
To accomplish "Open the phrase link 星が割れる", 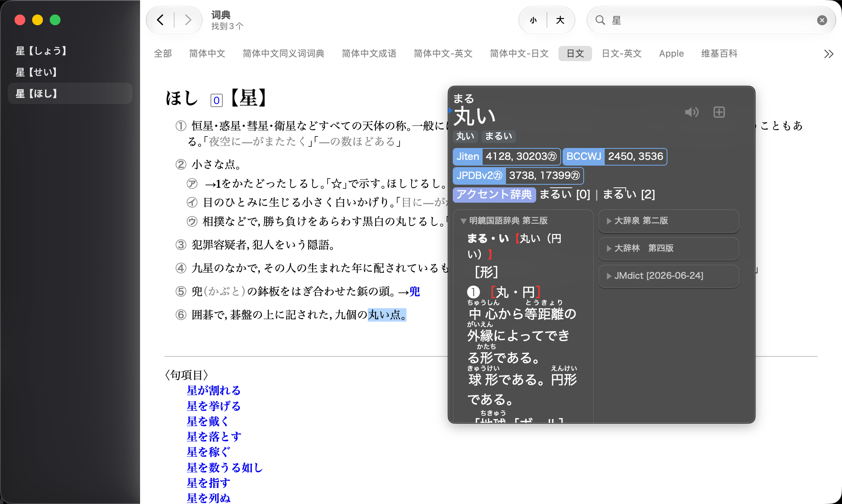I will [214, 390].
